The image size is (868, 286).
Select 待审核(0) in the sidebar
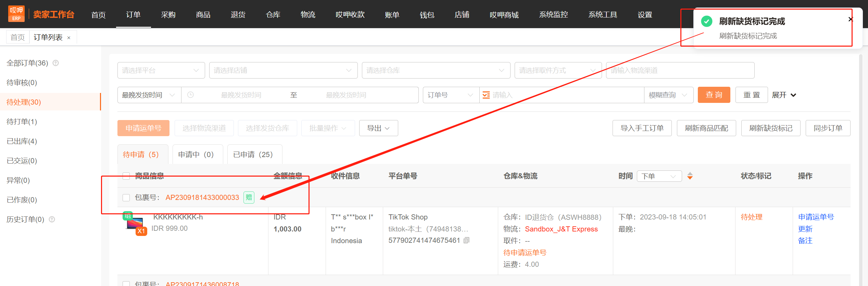tap(50, 83)
